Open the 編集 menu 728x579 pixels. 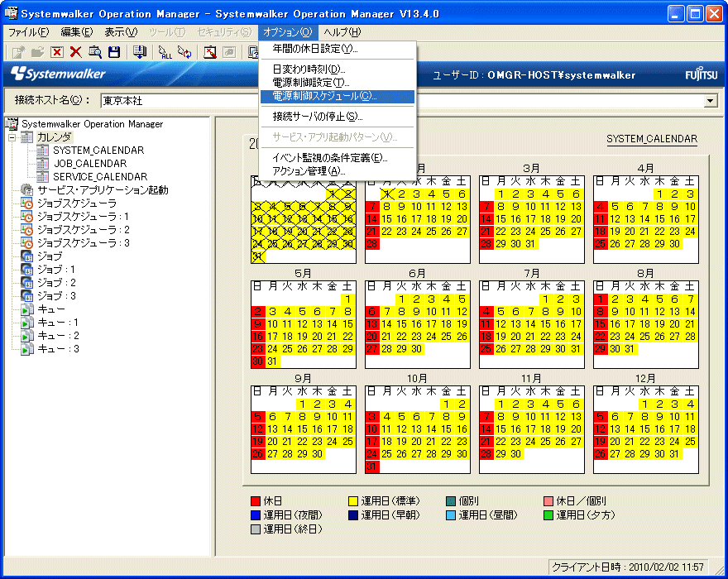click(77, 32)
